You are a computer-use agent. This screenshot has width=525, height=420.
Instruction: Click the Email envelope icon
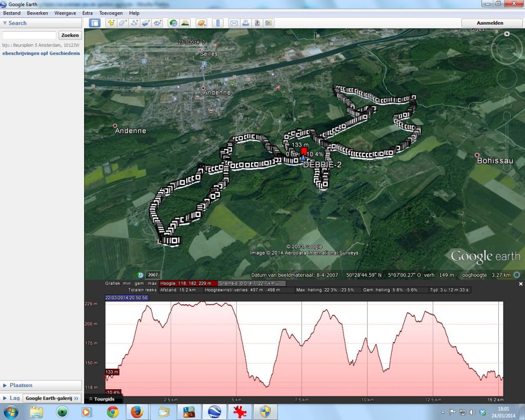(x=234, y=23)
